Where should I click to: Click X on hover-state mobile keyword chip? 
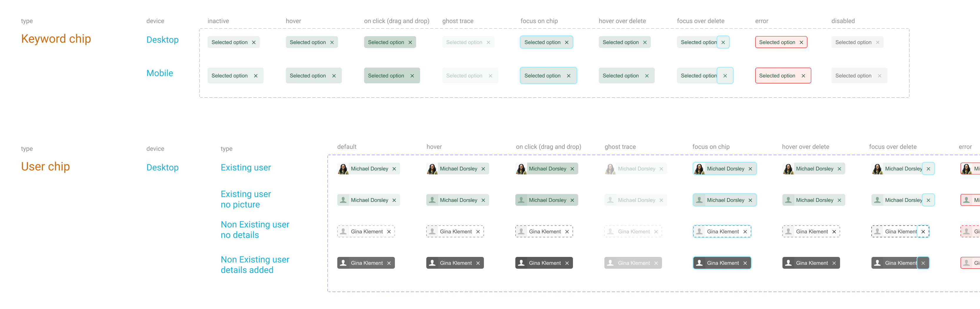[334, 76]
